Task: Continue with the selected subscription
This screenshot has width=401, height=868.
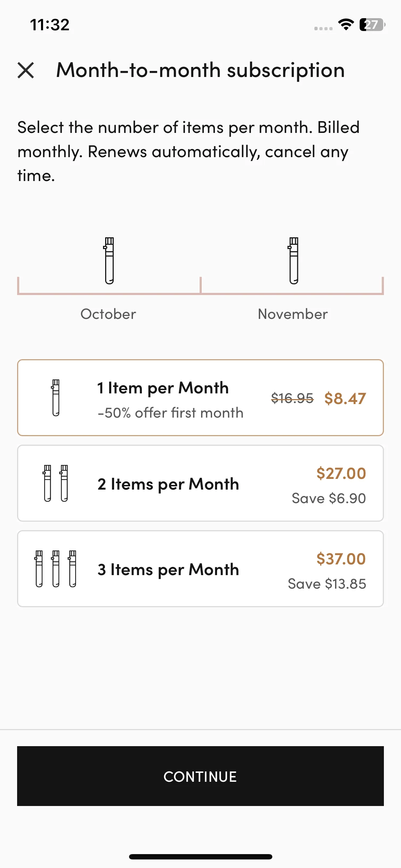Action: pyautogui.click(x=200, y=776)
